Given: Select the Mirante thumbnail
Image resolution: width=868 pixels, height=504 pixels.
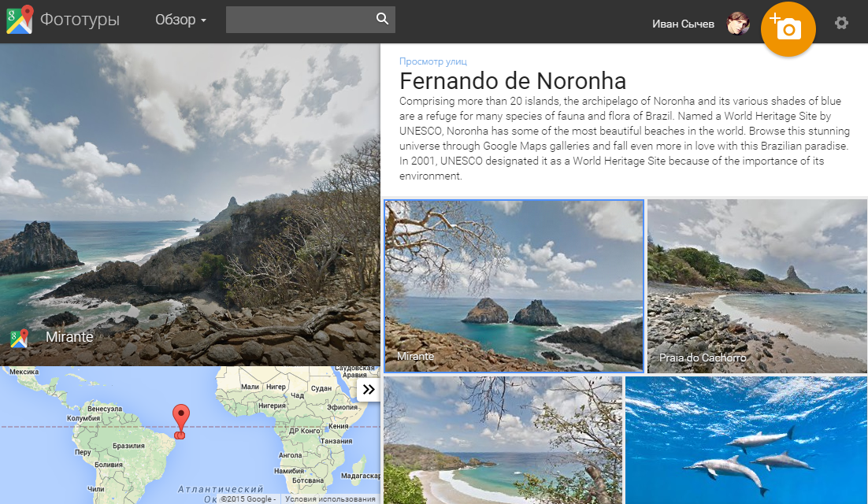Looking at the screenshot, I should coord(514,286).
